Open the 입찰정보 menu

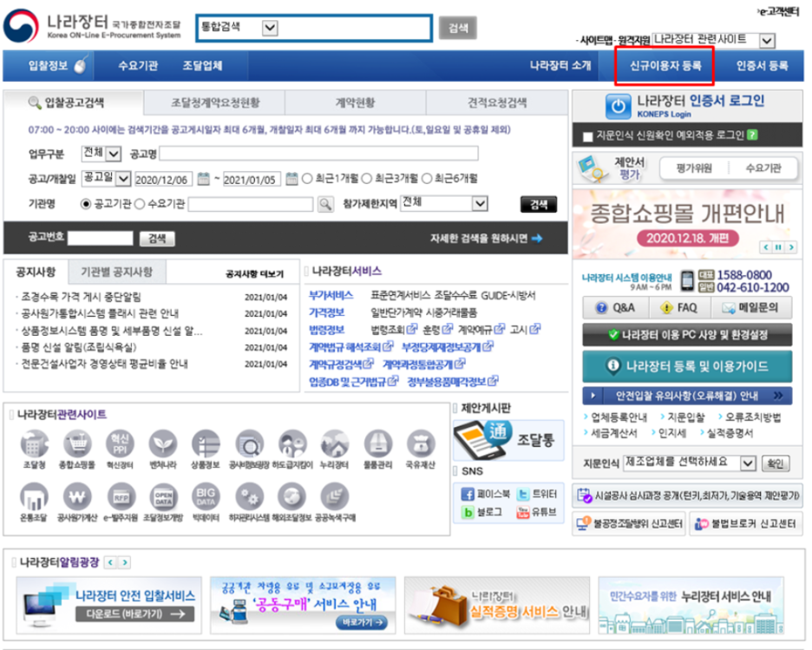tap(49, 66)
